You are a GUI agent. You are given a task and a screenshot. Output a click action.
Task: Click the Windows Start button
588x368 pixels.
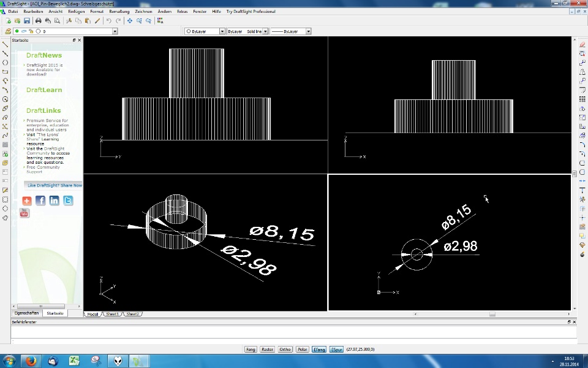pos(9,361)
